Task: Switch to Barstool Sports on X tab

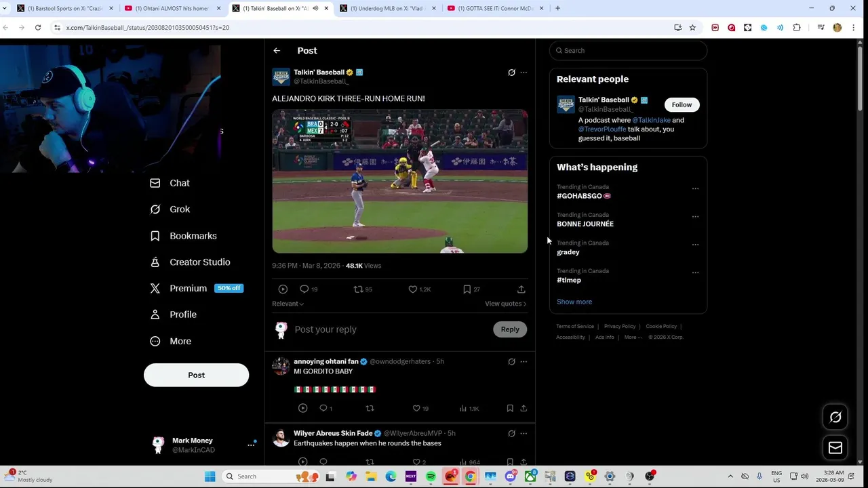Action: 65,8
